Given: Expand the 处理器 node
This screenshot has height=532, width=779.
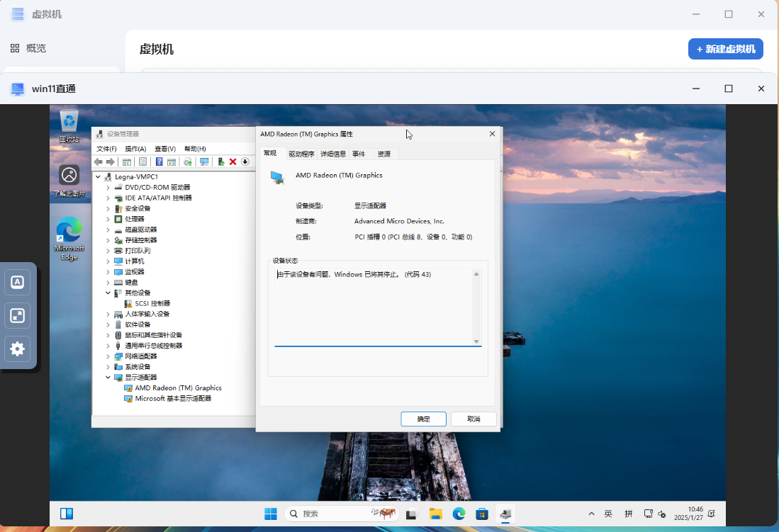Looking at the screenshot, I should 108,219.
